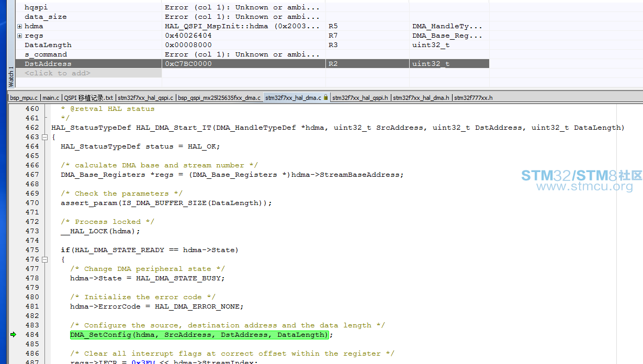Click the __HAL_LOCK(hdma); statement
The height and width of the screenshot is (364, 643).
tap(100, 231)
